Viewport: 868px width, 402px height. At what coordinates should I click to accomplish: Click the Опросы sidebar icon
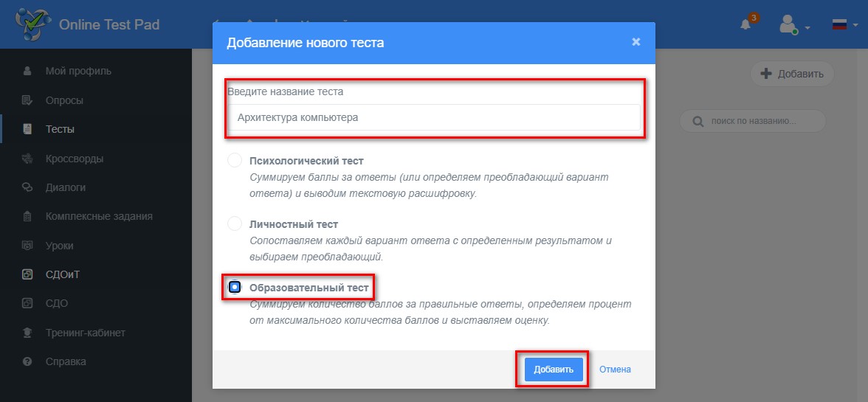[27, 100]
